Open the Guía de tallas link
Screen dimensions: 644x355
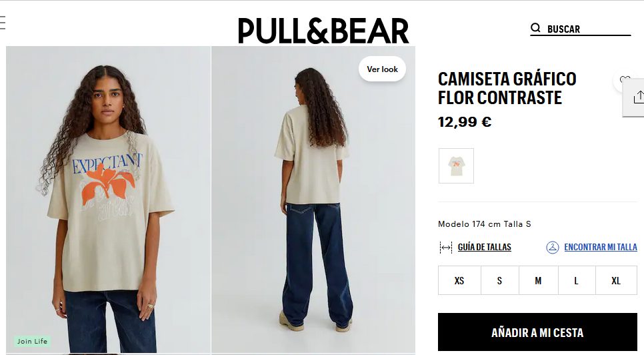[484, 247]
